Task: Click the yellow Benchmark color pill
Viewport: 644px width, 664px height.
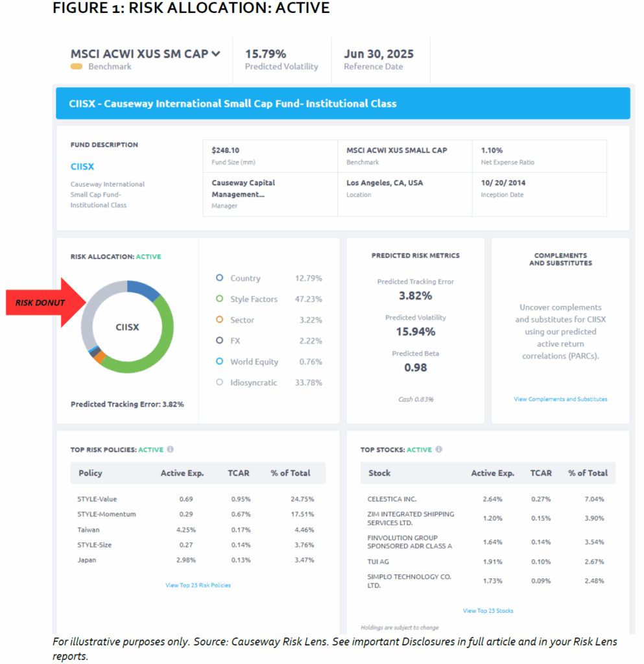Action: (77, 67)
